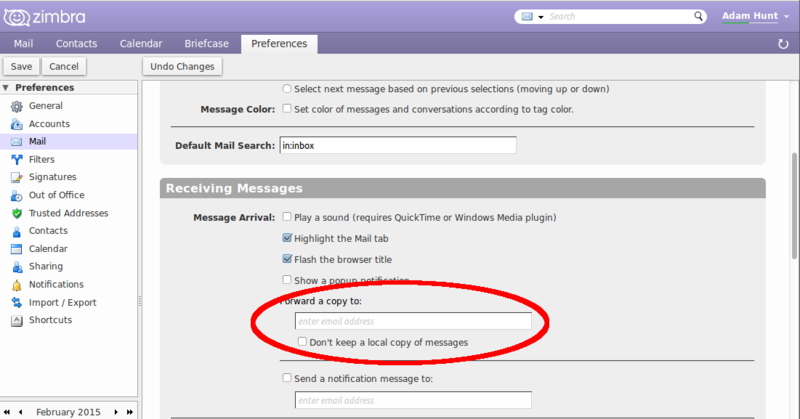Image resolution: width=800 pixels, height=419 pixels.
Task: Open Notifications bell icon
Action: pos(17,285)
